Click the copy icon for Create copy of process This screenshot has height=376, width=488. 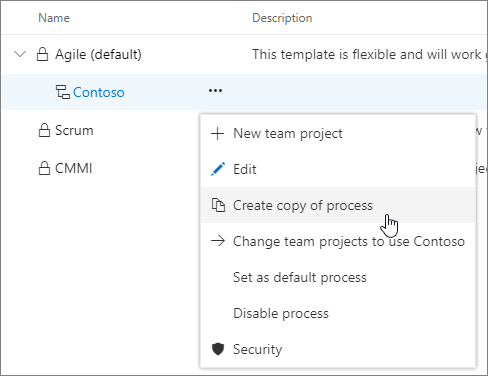pyautogui.click(x=218, y=205)
